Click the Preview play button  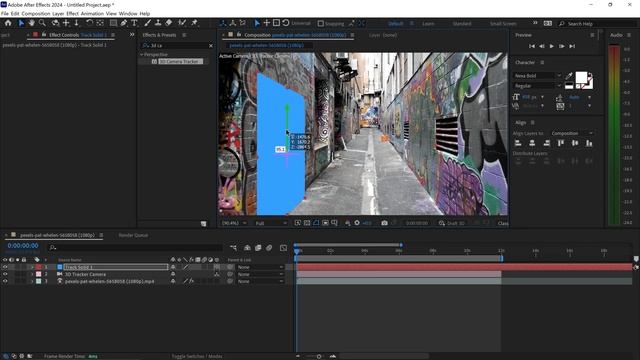point(552,47)
